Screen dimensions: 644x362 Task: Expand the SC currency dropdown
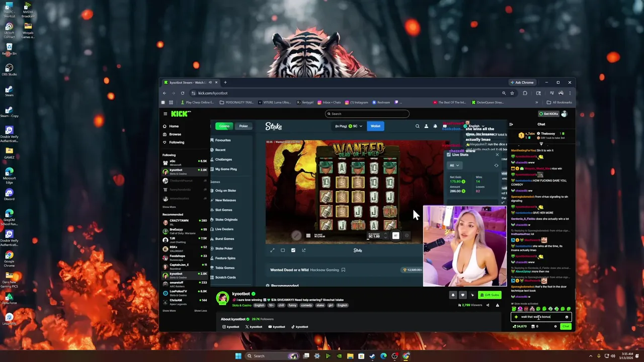click(349, 126)
